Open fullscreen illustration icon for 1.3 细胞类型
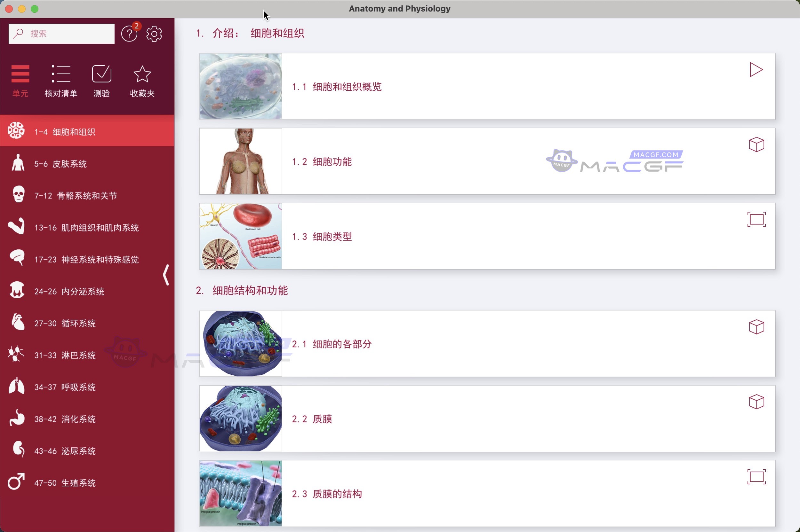Image resolution: width=800 pixels, height=532 pixels. 756,219
